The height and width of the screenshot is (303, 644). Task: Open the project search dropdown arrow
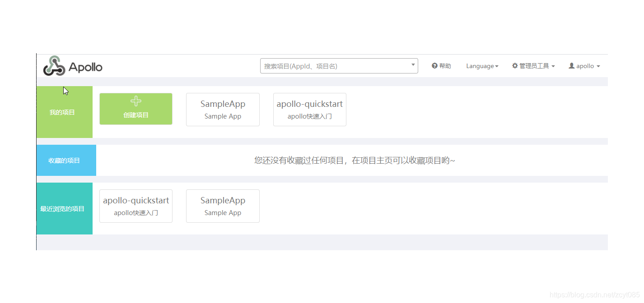(x=413, y=65)
